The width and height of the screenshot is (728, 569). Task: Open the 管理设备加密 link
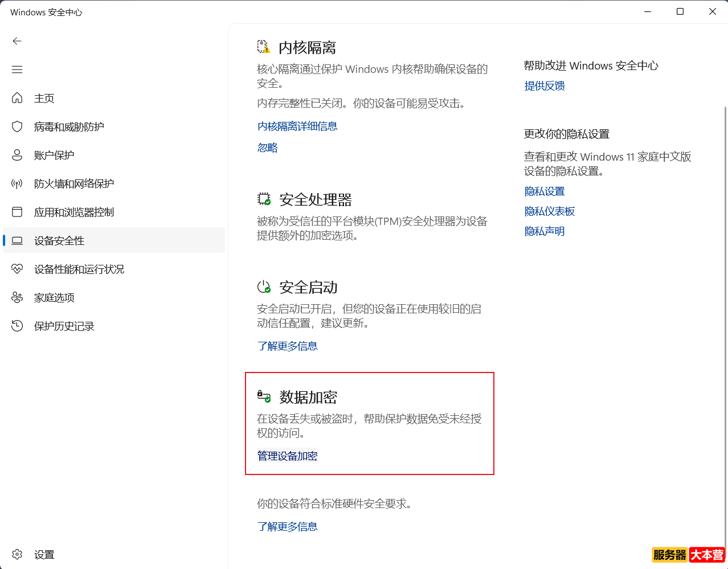click(288, 456)
